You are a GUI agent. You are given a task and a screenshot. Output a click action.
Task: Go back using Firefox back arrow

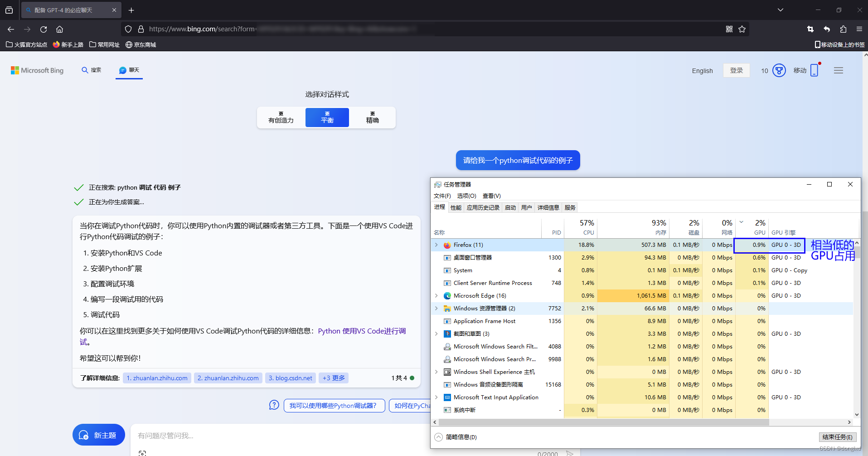[x=11, y=29]
